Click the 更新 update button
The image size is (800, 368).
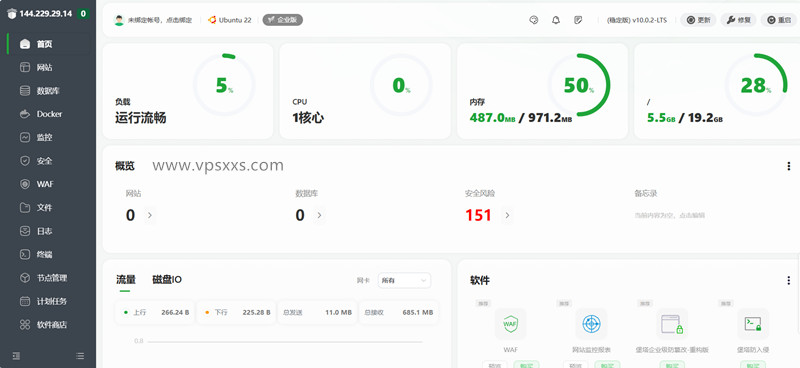(x=698, y=20)
